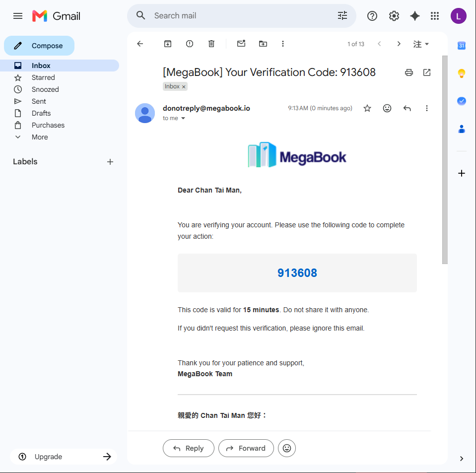Delete this email with trash icon
Screen dimensions: 476x473
click(211, 44)
